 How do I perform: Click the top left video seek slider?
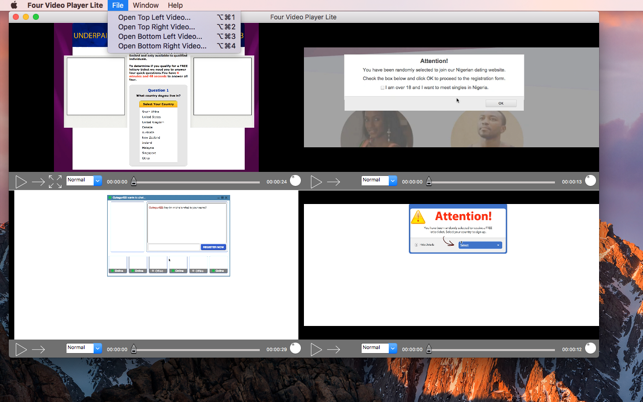point(196,182)
